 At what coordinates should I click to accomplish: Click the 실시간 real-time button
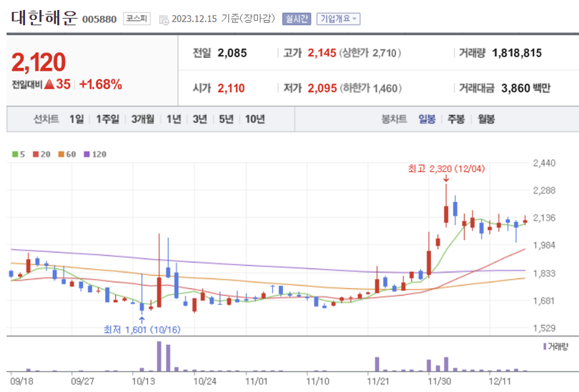tap(297, 19)
